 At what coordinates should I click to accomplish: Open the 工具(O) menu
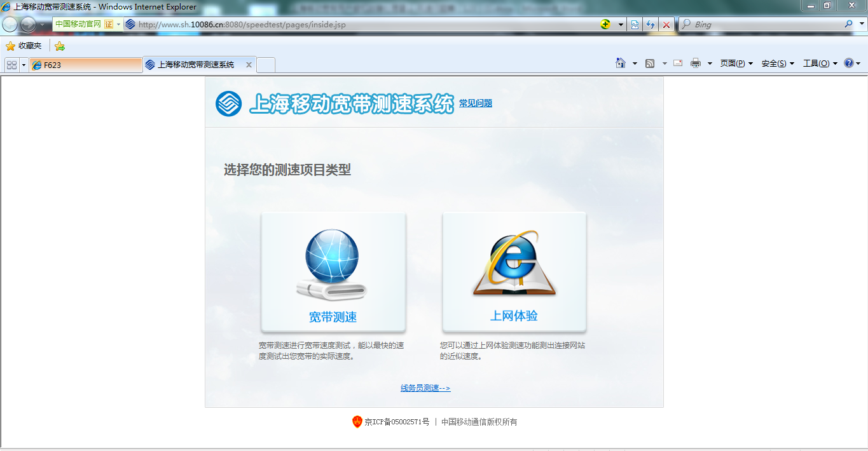click(x=820, y=64)
